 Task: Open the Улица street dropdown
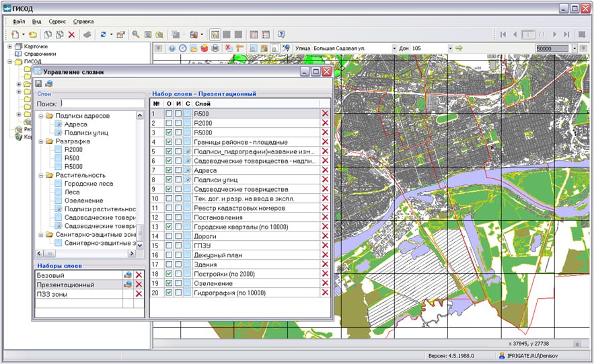[394, 48]
